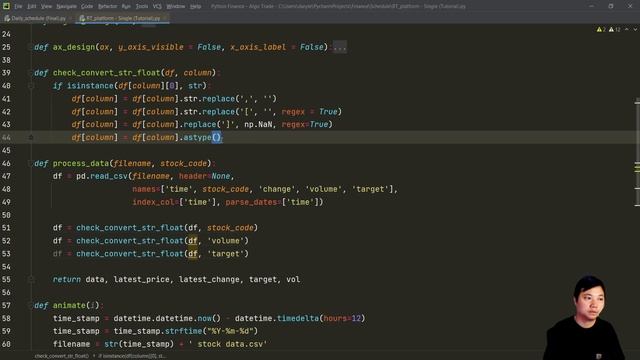Collapse the isinstance if-block fold marker

coord(31,86)
